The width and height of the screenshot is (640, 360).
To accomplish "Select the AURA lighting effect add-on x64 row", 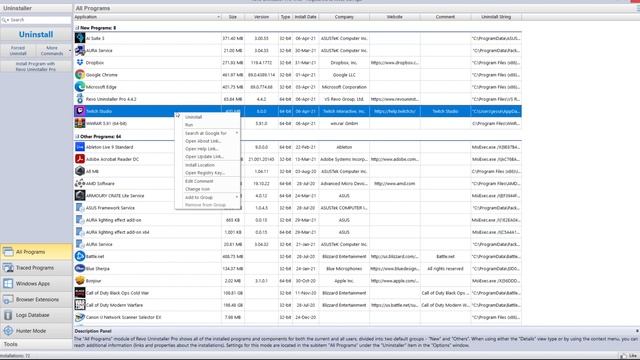I will pos(298,232).
